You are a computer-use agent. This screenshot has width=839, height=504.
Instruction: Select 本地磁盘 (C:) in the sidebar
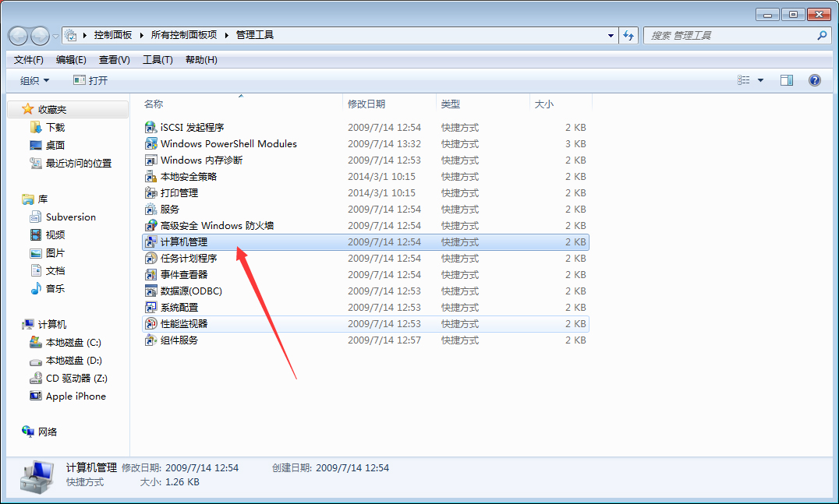tap(73, 342)
